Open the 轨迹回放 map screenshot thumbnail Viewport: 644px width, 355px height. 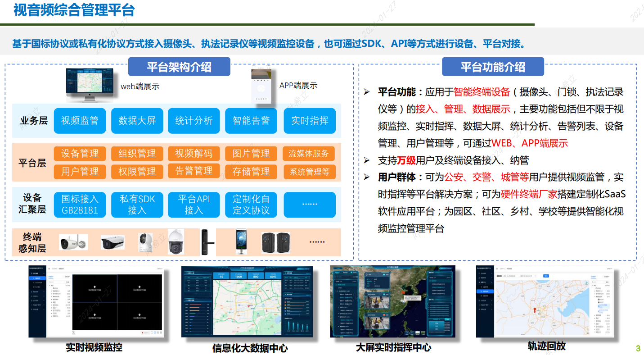(545, 301)
